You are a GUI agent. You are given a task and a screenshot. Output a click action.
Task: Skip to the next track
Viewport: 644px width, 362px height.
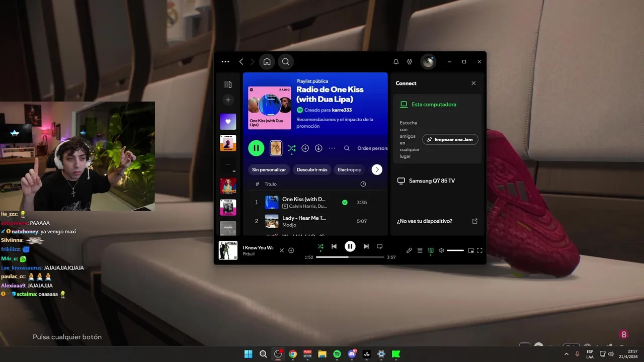[x=366, y=246]
